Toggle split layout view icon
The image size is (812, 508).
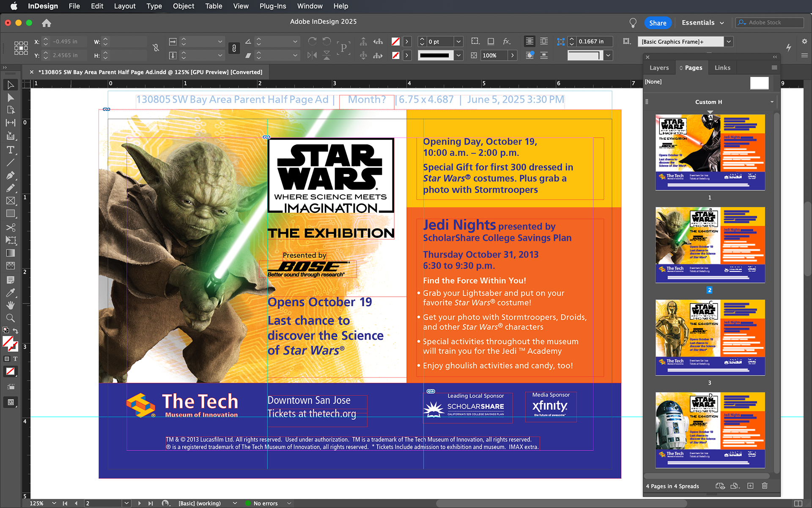point(798,503)
